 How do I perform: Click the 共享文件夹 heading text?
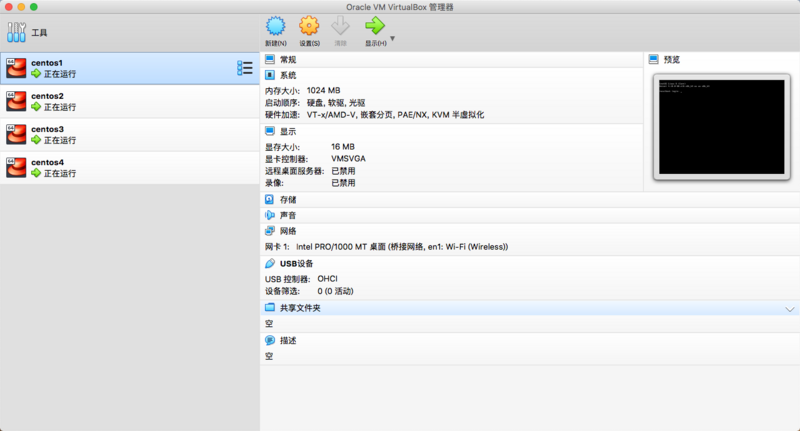pyautogui.click(x=300, y=308)
